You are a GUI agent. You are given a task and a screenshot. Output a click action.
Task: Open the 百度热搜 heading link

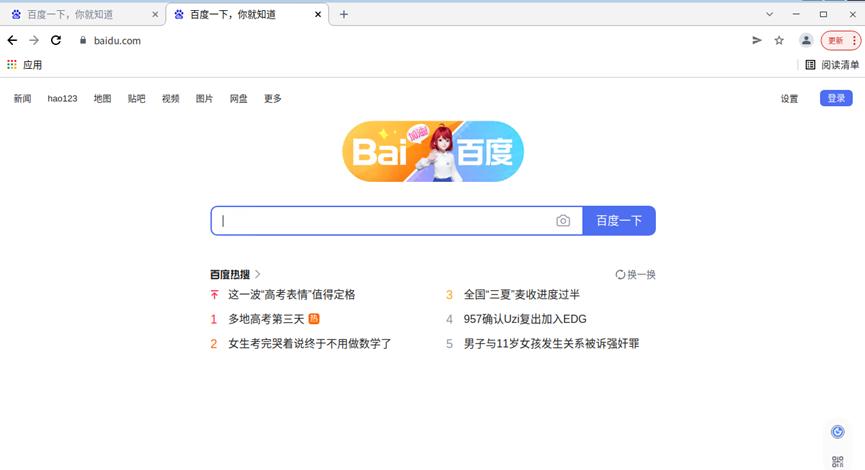pos(230,274)
